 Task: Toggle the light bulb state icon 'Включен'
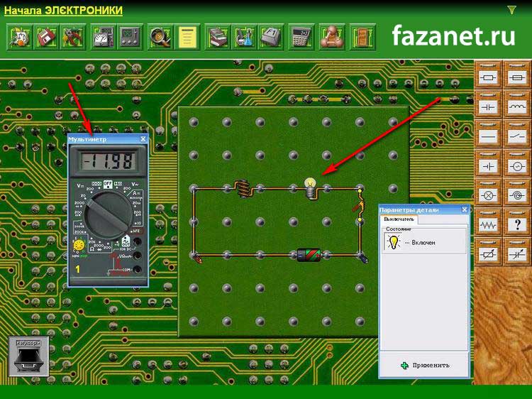point(393,242)
